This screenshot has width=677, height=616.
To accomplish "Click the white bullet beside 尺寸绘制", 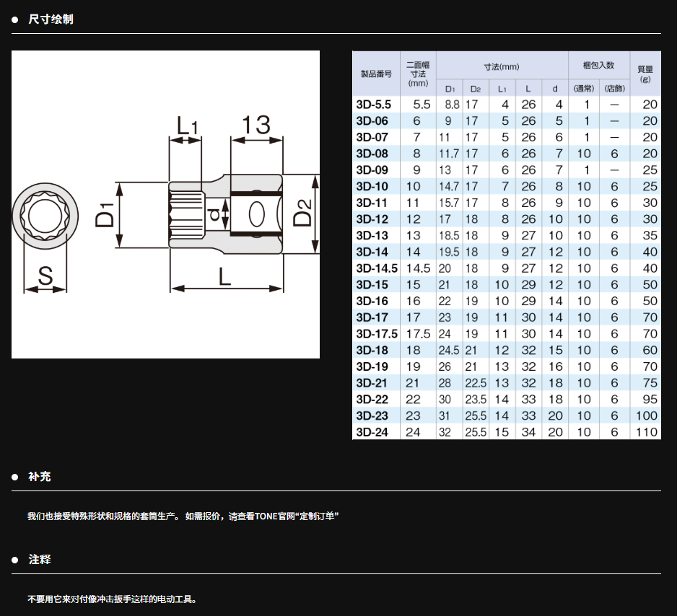I will coord(14,19).
